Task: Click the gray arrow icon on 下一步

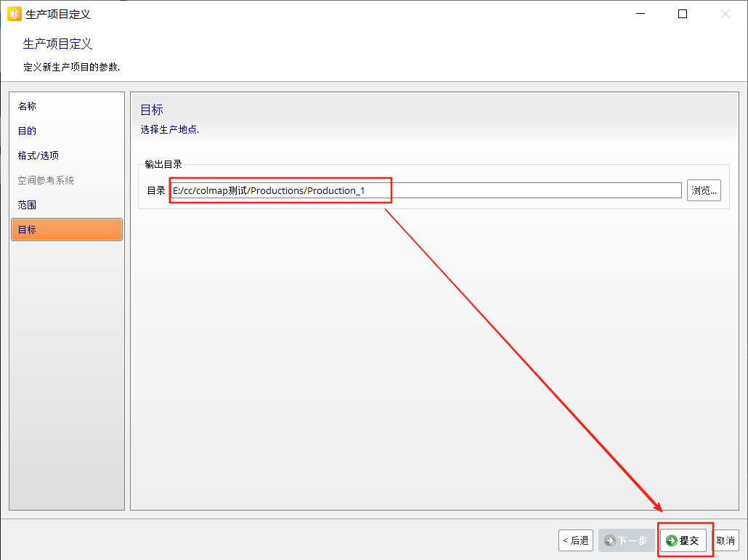Action: click(609, 541)
